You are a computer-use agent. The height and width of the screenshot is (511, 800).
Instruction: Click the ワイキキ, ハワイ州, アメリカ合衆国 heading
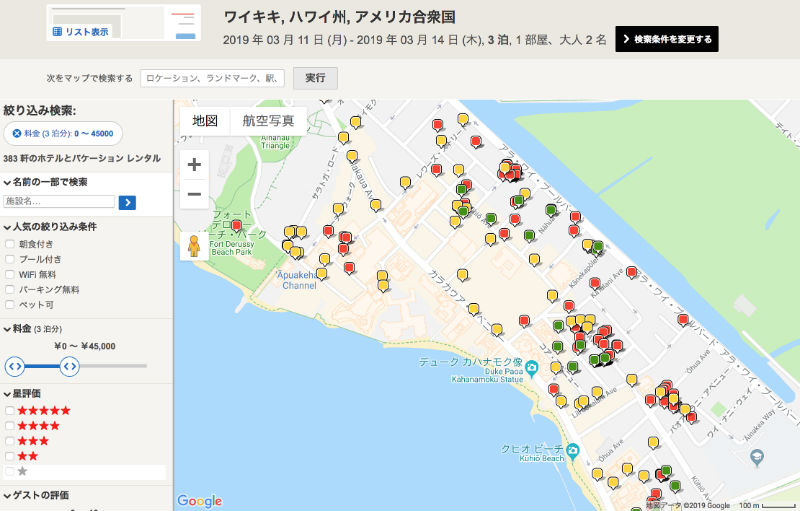pos(339,17)
